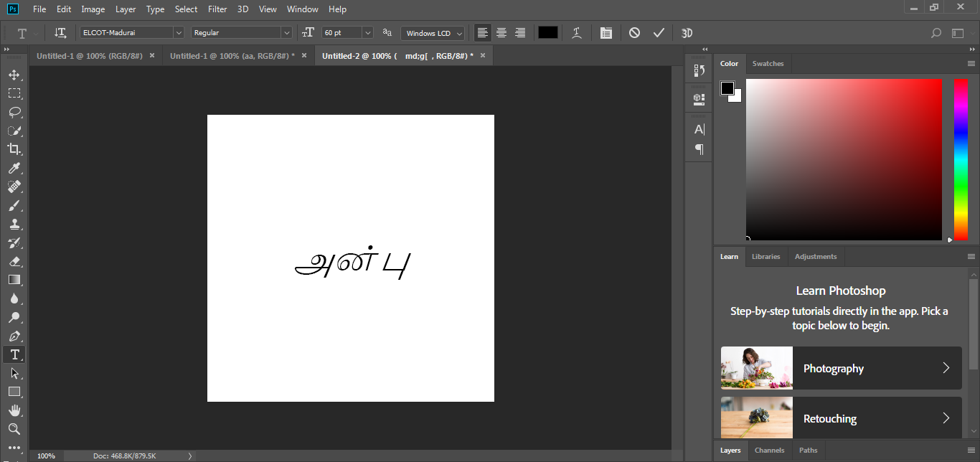Open the Edit Toolbar three-dots button
980x462 pixels.
click(14, 447)
